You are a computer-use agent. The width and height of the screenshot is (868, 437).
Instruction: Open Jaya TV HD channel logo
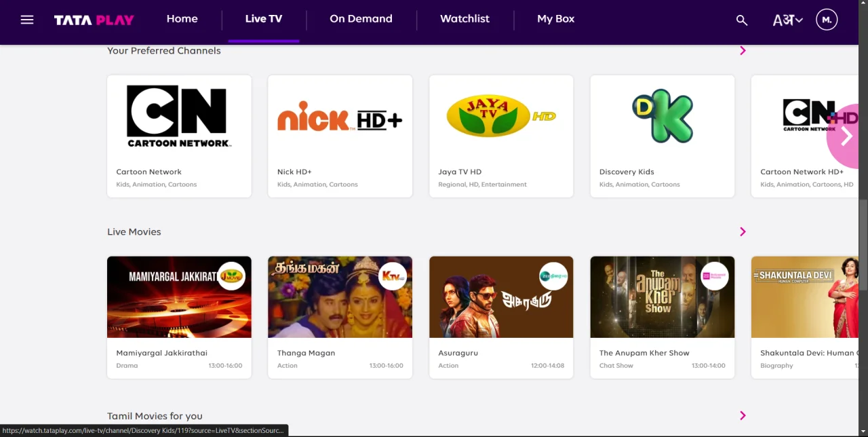501,116
